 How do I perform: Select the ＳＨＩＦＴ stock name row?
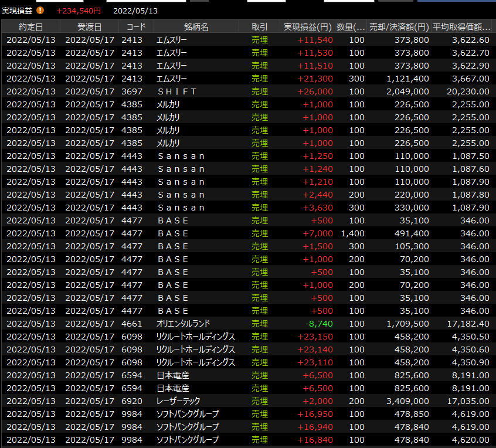tap(176, 91)
